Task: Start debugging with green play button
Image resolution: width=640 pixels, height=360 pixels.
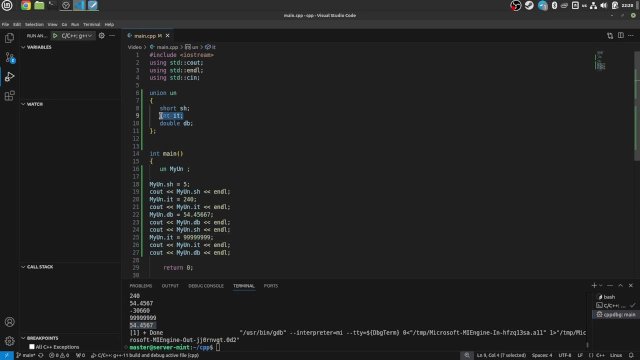Action: click(x=55, y=36)
